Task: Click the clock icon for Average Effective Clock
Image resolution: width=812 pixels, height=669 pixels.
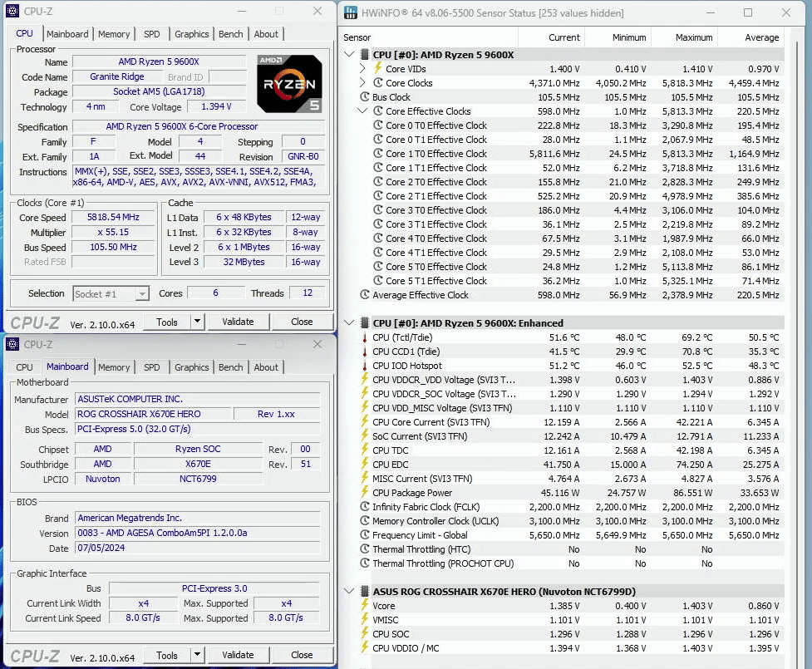Action: (x=365, y=295)
